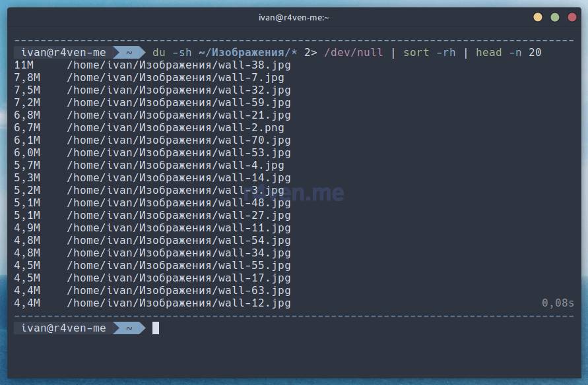Click the terminal cursor at the bottom prompt
This screenshot has width=588, height=385.
[x=156, y=328]
